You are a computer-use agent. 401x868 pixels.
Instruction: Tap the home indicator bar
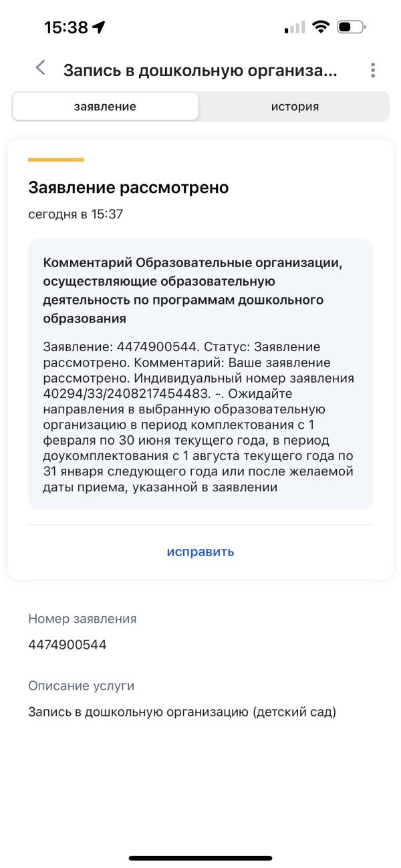(x=200, y=858)
